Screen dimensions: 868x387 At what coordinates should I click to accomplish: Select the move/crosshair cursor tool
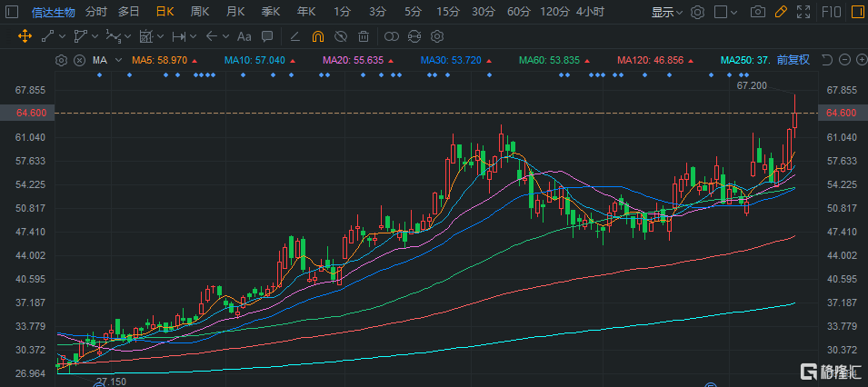(25, 36)
